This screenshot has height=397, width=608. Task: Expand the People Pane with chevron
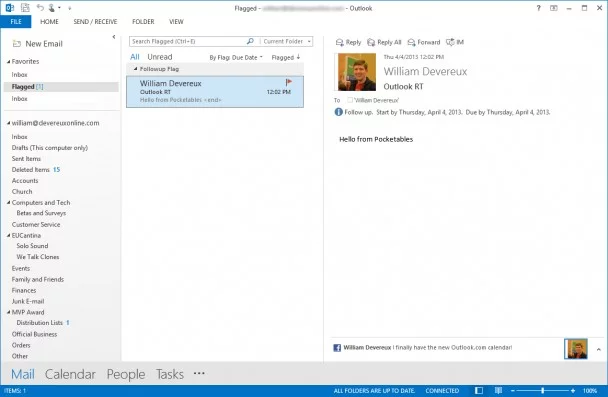(x=598, y=349)
